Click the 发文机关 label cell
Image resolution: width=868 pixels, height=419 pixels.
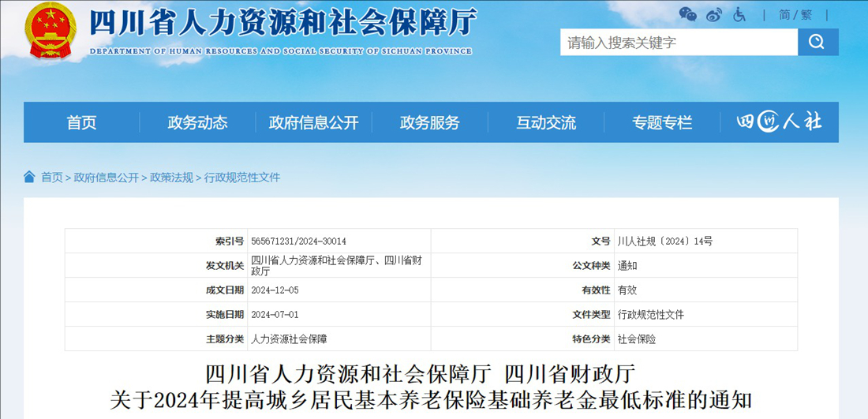(x=156, y=266)
